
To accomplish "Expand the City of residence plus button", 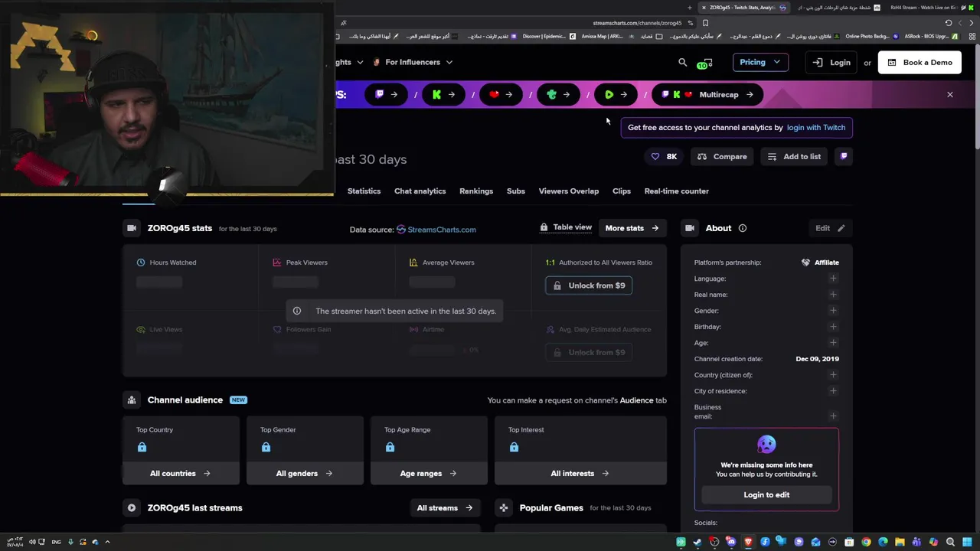I will pos(833,391).
